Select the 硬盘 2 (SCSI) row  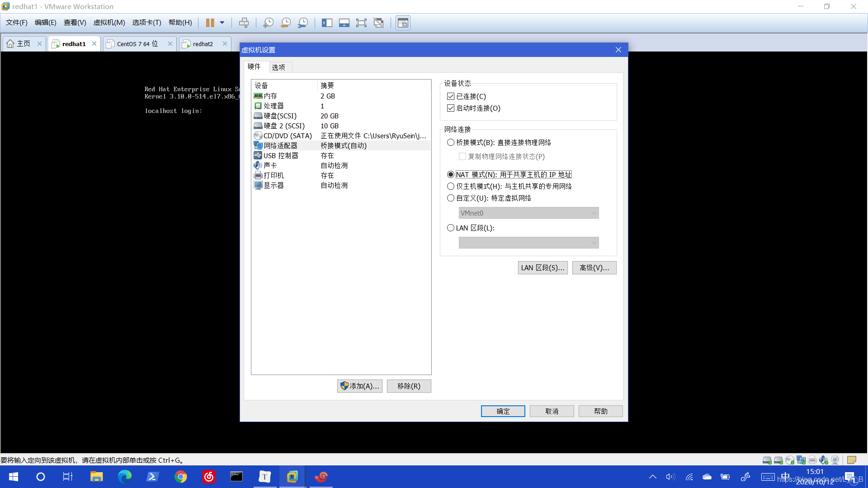point(341,126)
